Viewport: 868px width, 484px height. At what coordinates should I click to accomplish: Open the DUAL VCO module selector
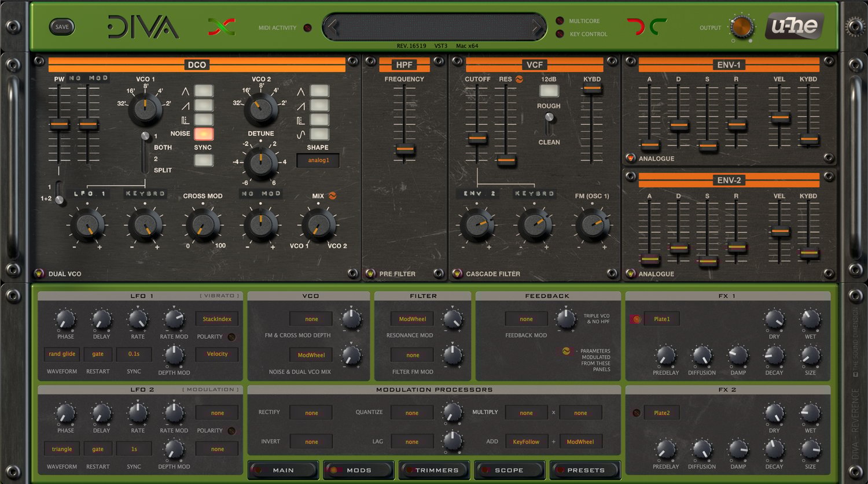coord(39,274)
